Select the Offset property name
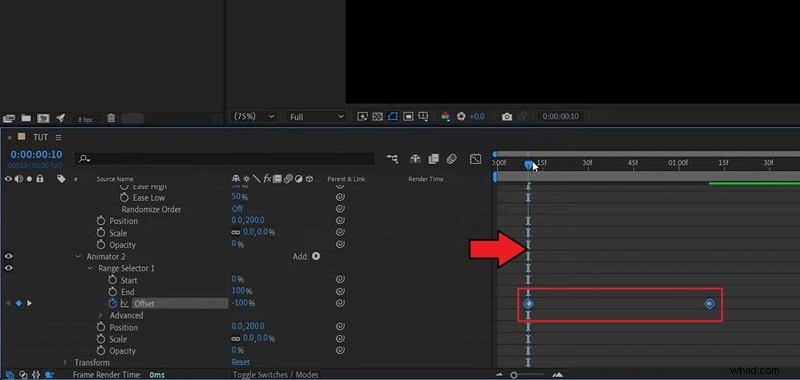This screenshot has width=800, height=380. 144,304
